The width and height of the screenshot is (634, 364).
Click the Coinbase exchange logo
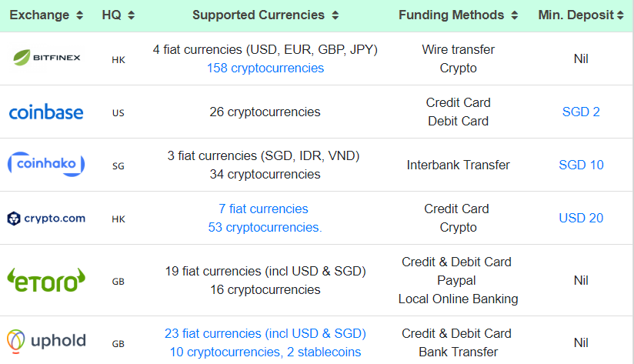pos(46,112)
